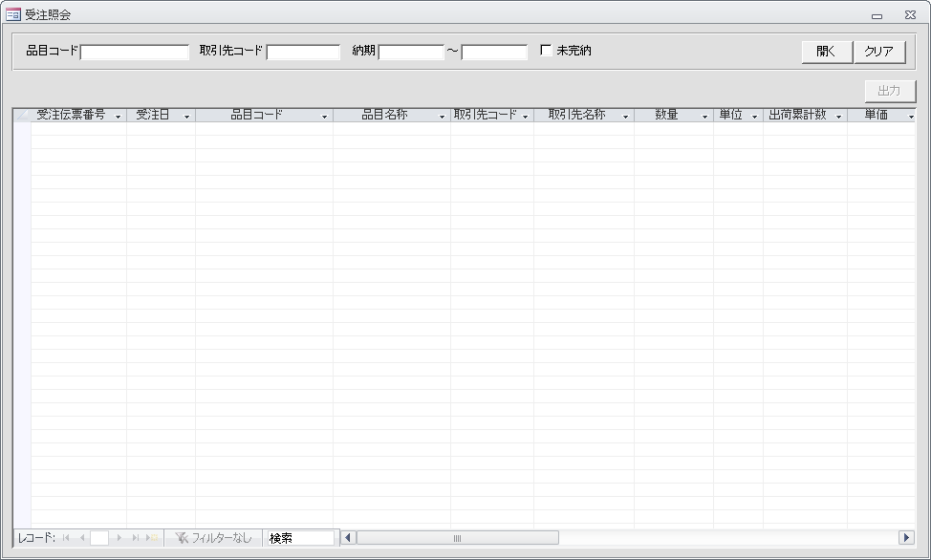Click the first record navigation arrow
931x560 pixels.
(x=67, y=538)
